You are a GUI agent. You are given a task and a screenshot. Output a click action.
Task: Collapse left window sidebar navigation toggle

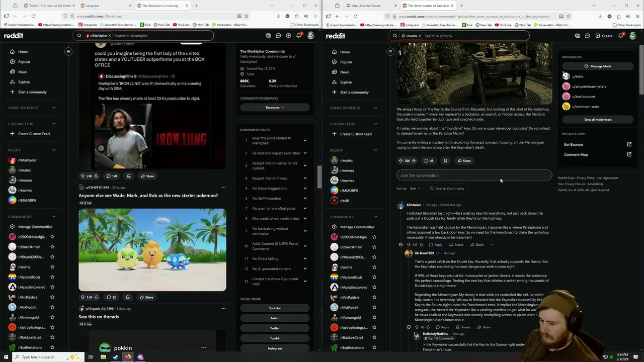pyautogui.click(x=68, y=51)
